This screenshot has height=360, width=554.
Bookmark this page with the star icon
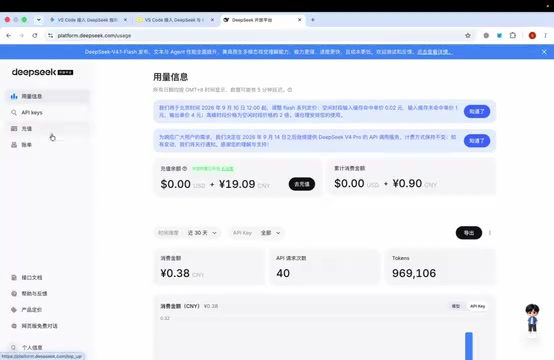(468, 35)
